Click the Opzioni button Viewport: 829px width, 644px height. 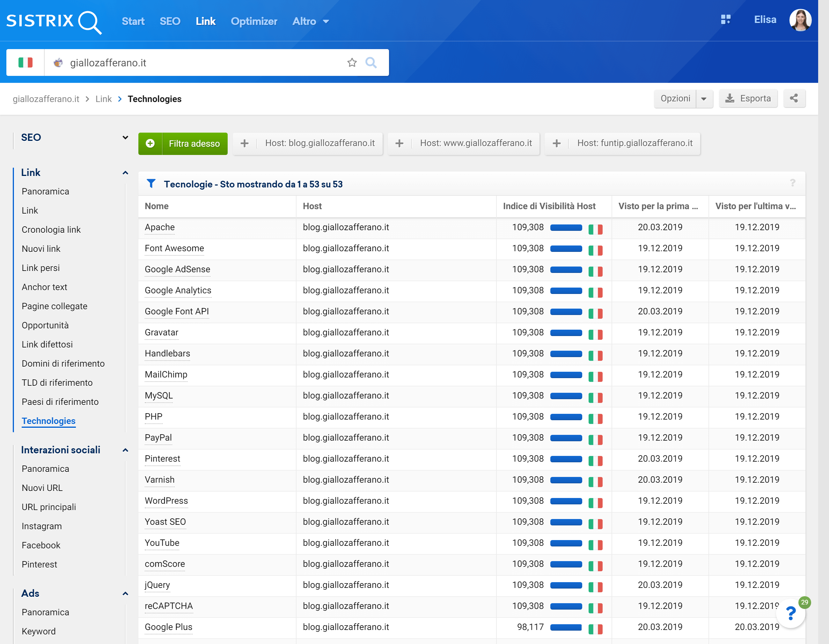(x=675, y=99)
